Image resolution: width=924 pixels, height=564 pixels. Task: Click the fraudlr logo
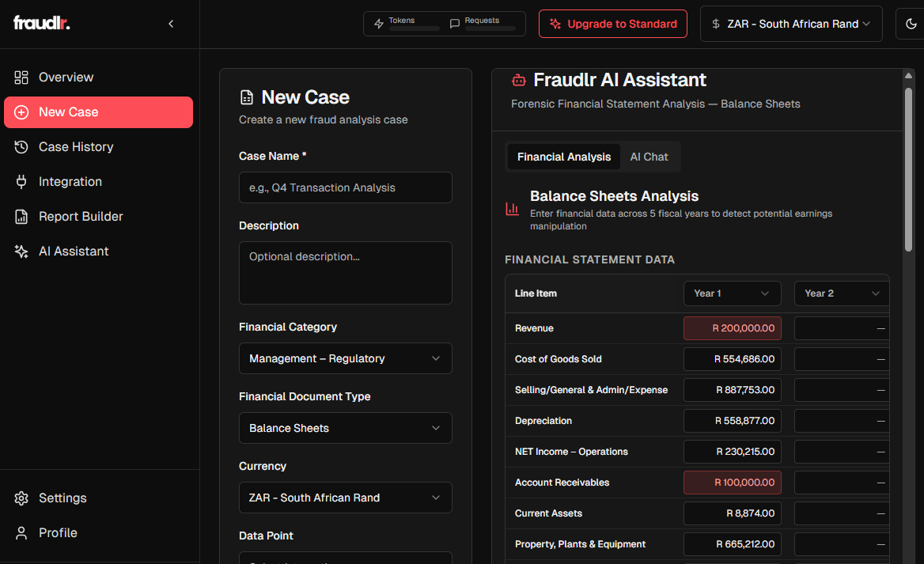point(41,23)
